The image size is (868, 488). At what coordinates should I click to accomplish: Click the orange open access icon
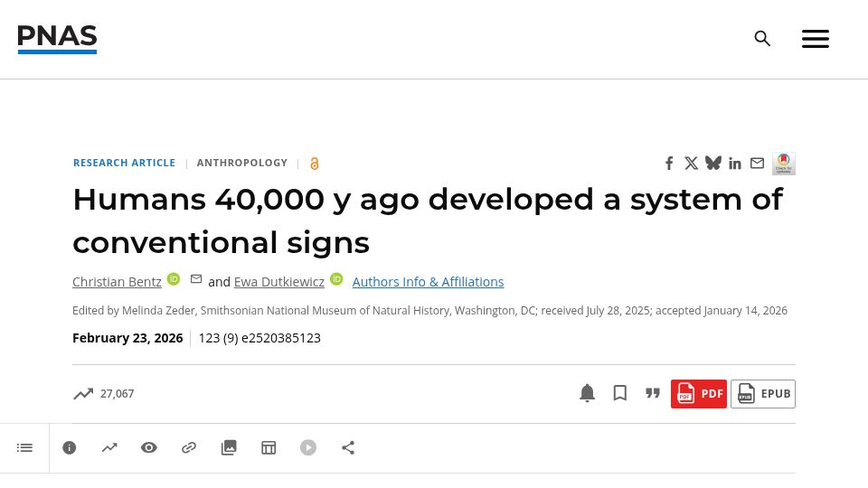(315, 164)
